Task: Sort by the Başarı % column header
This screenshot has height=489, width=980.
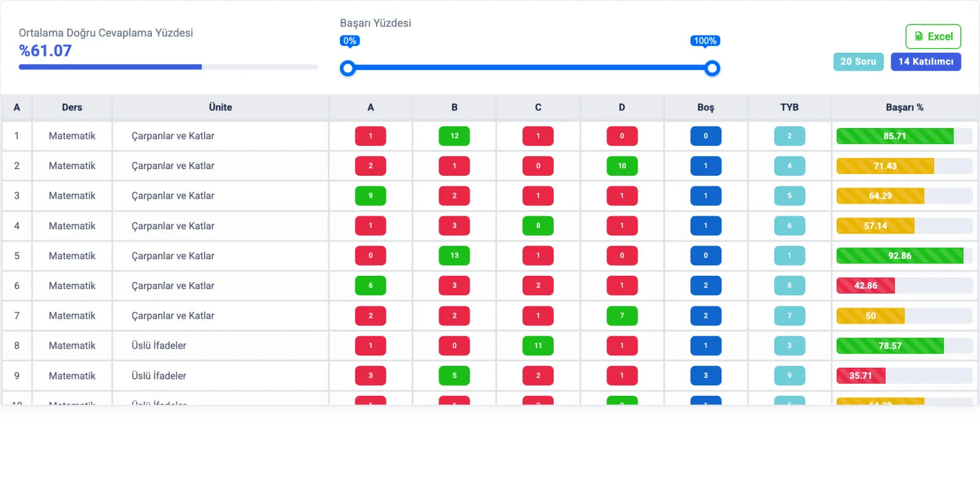Action: tap(904, 107)
